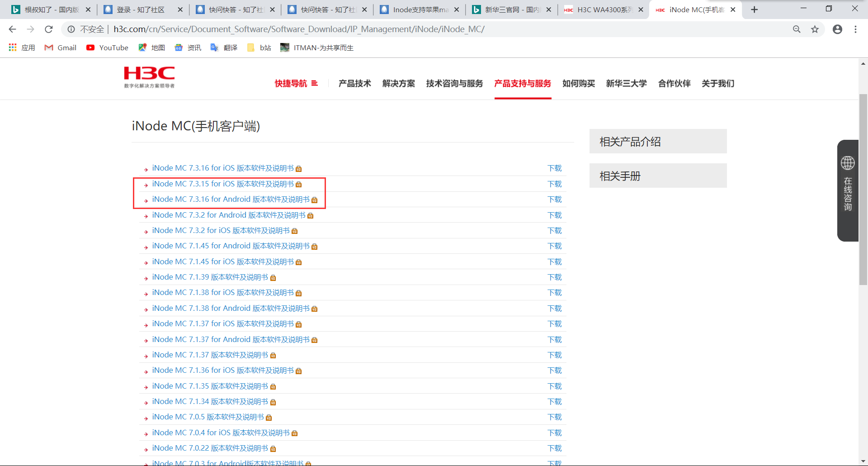Click the H3C logo

click(x=149, y=77)
